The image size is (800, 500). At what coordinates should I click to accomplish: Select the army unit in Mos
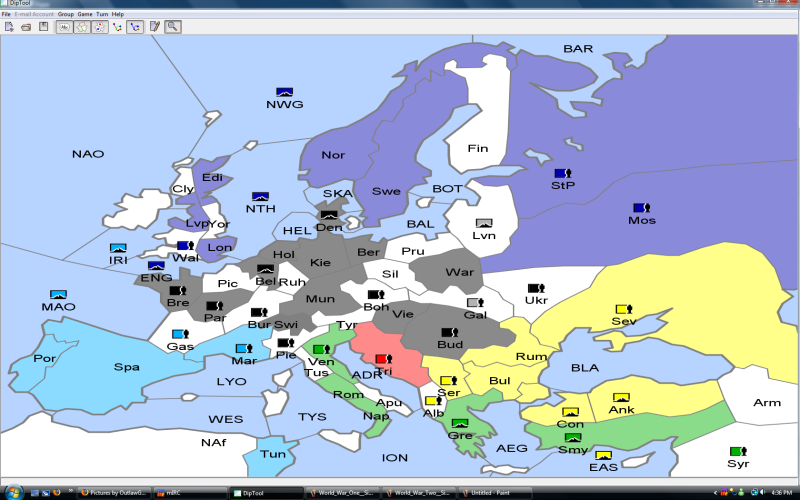[x=640, y=208]
